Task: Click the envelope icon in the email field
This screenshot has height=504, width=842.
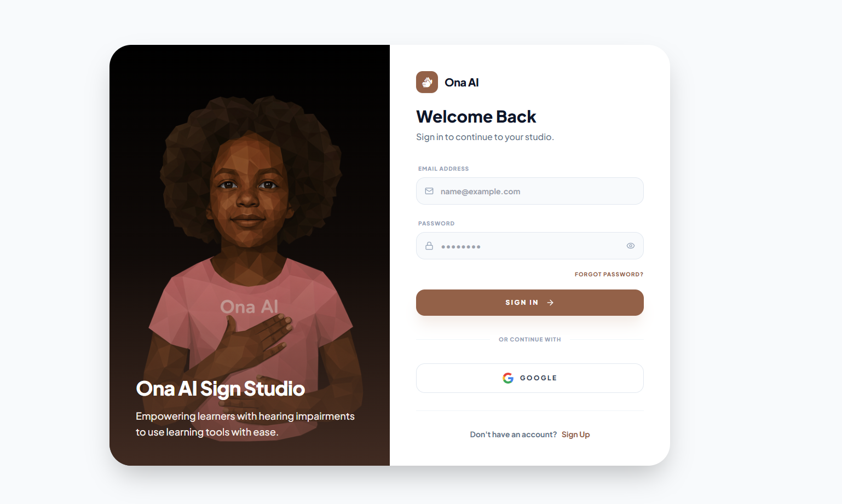Action: click(429, 191)
